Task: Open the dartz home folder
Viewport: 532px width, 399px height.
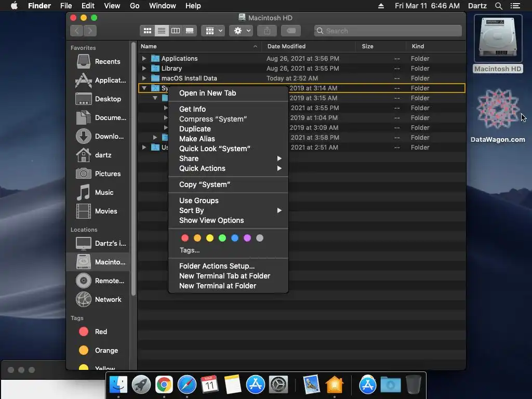Action: pos(98,155)
